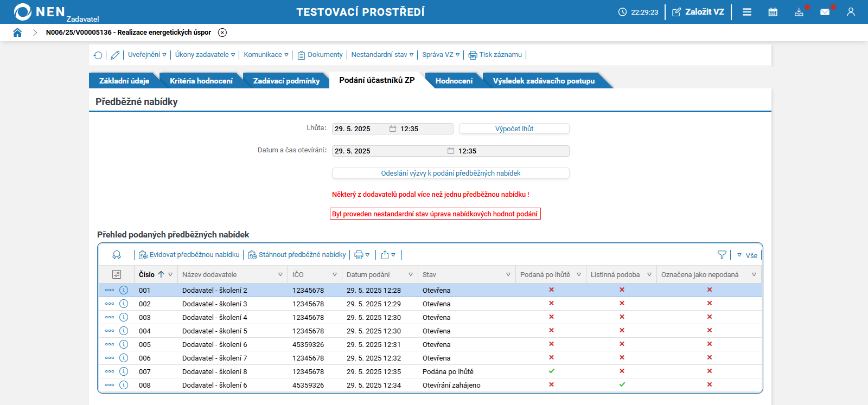The height and width of the screenshot is (405, 868).
Task: Click the refresh icon in the toolbar
Action: [98, 55]
